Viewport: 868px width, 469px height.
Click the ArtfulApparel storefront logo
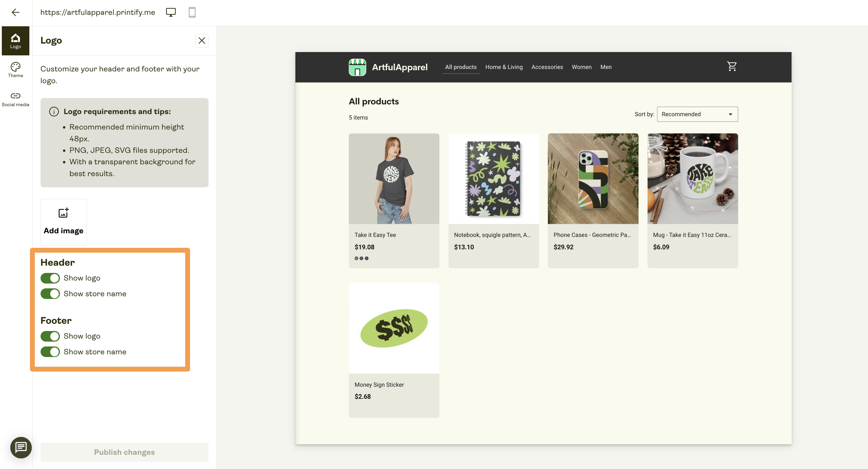(x=357, y=67)
